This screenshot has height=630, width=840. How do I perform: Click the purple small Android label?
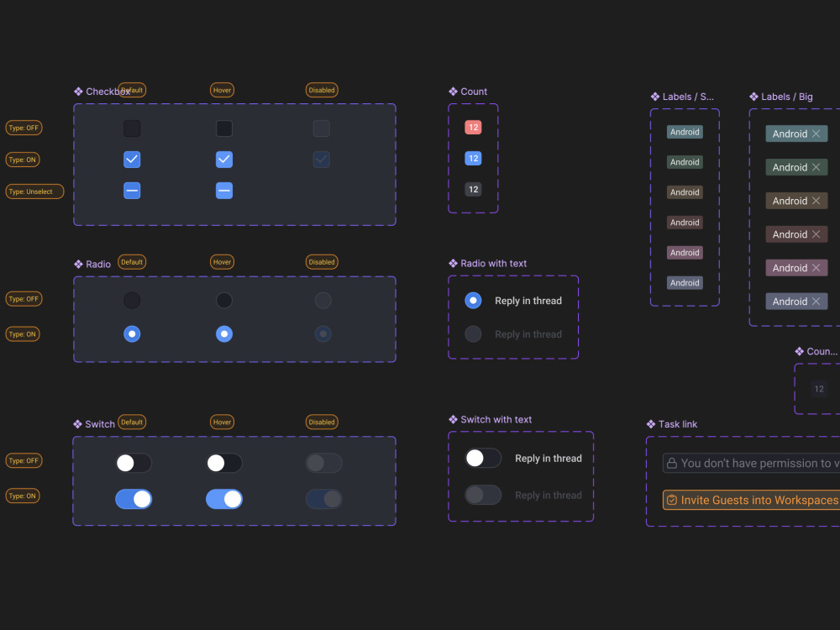click(685, 253)
